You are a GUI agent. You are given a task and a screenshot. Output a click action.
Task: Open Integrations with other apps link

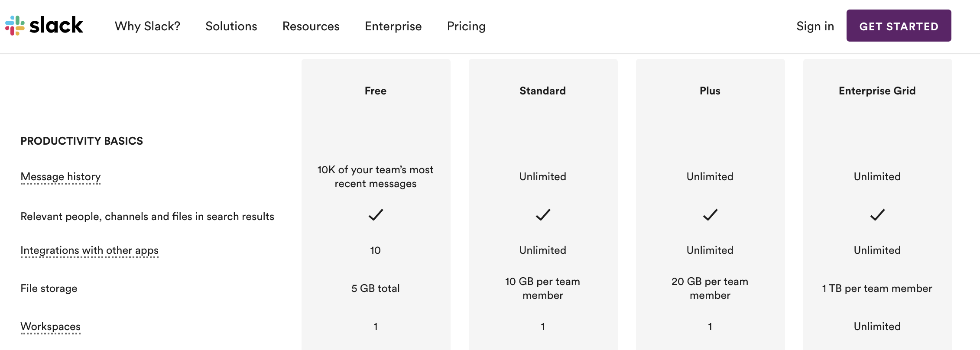(x=90, y=250)
